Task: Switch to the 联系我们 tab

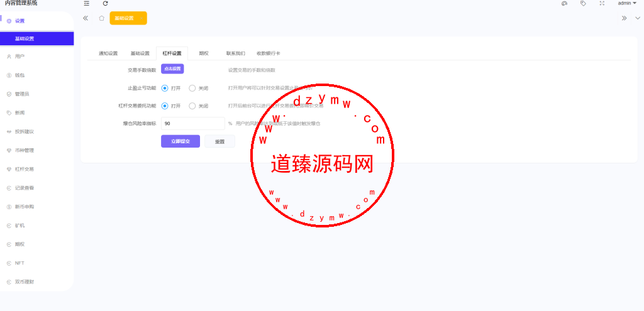Action: (236, 53)
